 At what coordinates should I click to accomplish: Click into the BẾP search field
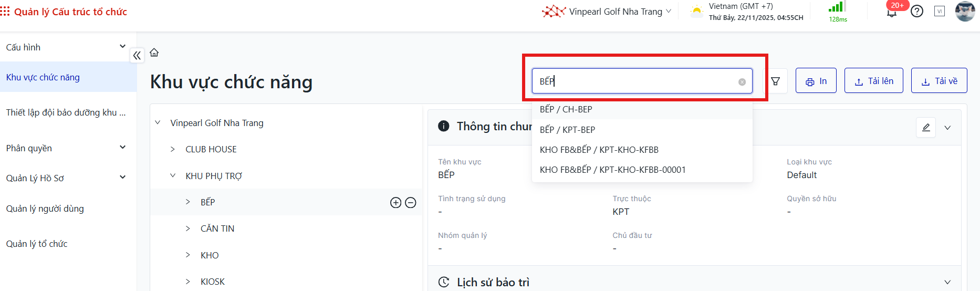[x=635, y=81]
